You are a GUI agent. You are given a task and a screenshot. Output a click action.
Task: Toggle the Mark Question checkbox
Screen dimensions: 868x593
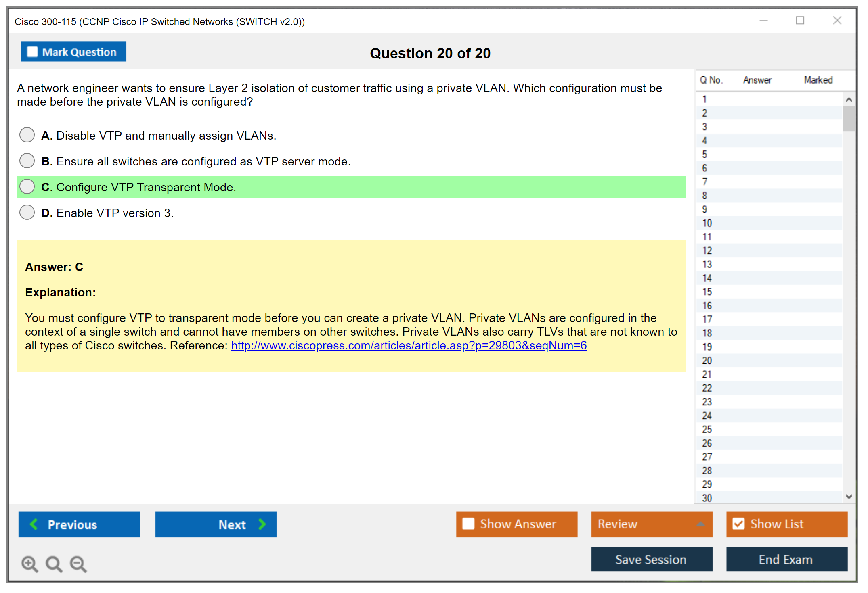[x=33, y=52]
